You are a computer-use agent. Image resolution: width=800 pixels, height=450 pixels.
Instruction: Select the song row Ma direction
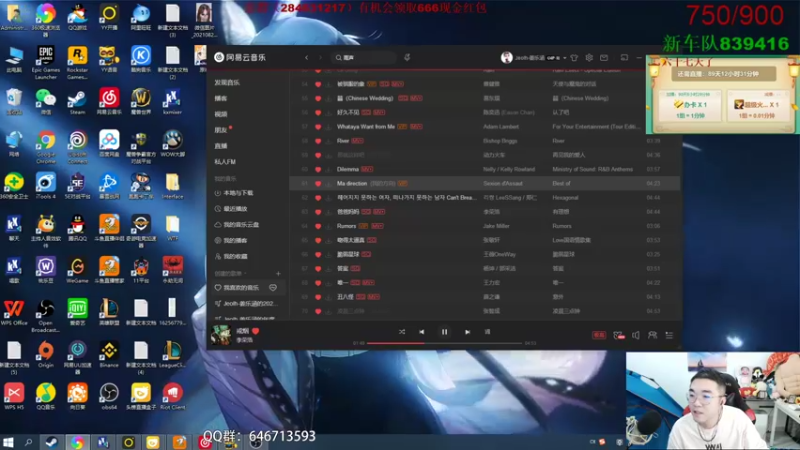pos(485,184)
